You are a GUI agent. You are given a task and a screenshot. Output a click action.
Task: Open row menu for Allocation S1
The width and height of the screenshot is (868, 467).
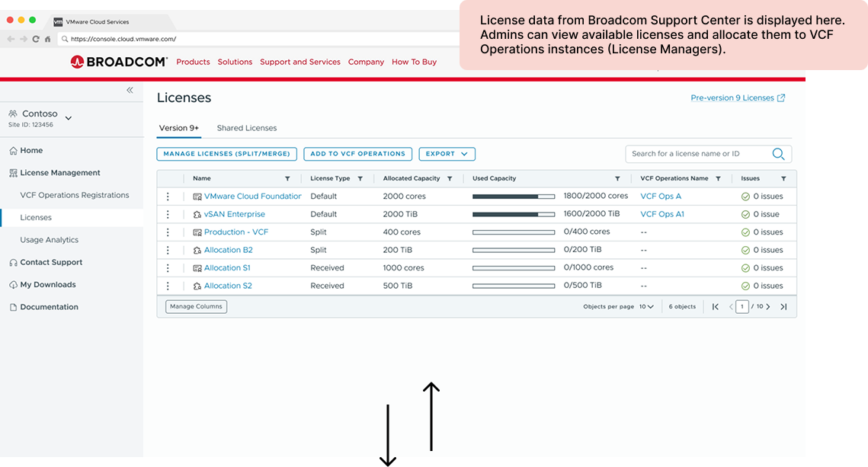point(168,268)
